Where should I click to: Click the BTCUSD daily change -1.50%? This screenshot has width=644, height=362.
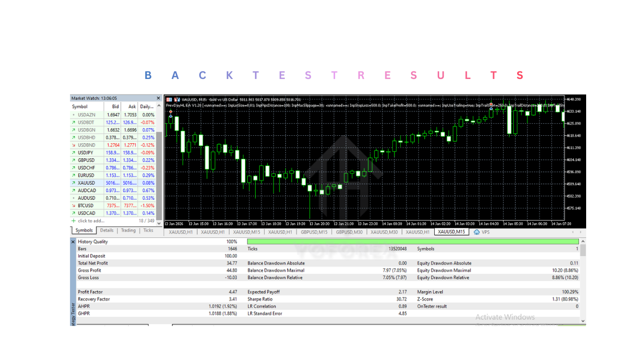point(147,206)
